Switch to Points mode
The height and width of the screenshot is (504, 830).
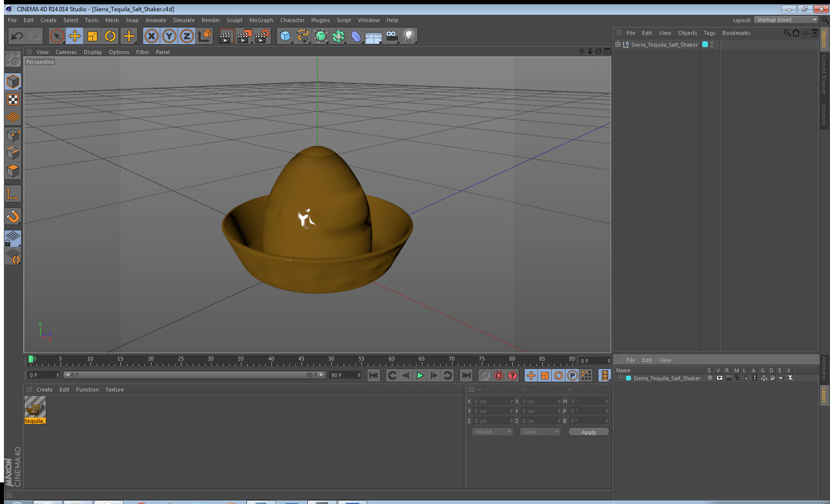[x=13, y=135]
